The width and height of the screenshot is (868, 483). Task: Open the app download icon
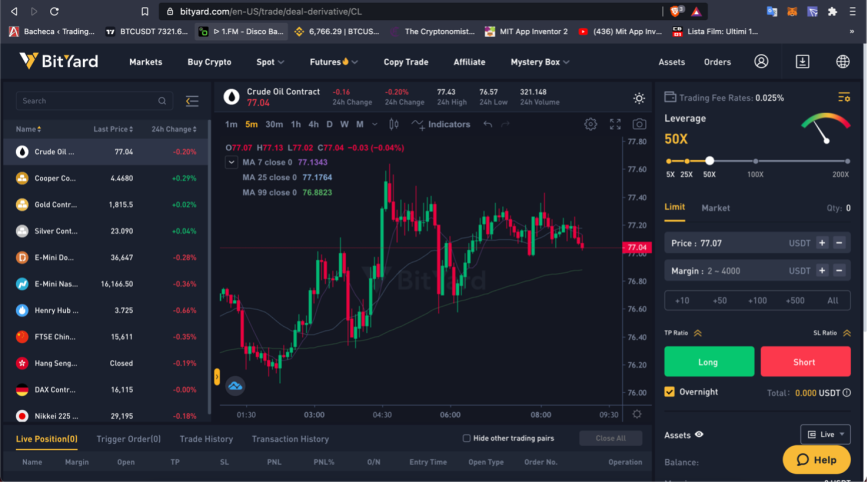click(802, 61)
